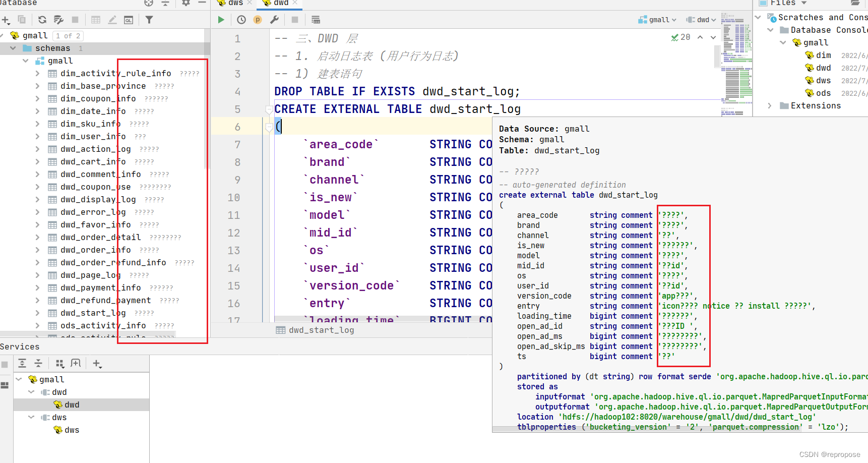Open the filter funnel in the Database toolbar

pyautogui.click(x=149, y=20)
